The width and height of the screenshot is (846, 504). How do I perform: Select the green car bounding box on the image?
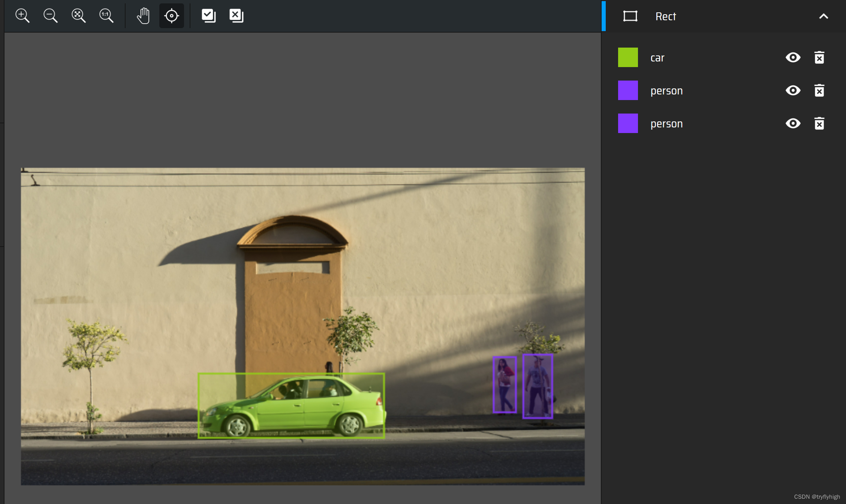[x=291, y=406]
